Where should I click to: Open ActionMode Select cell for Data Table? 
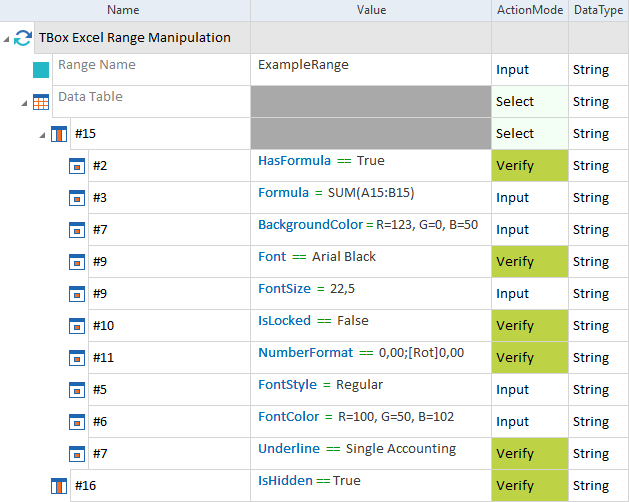coord(529,102)
